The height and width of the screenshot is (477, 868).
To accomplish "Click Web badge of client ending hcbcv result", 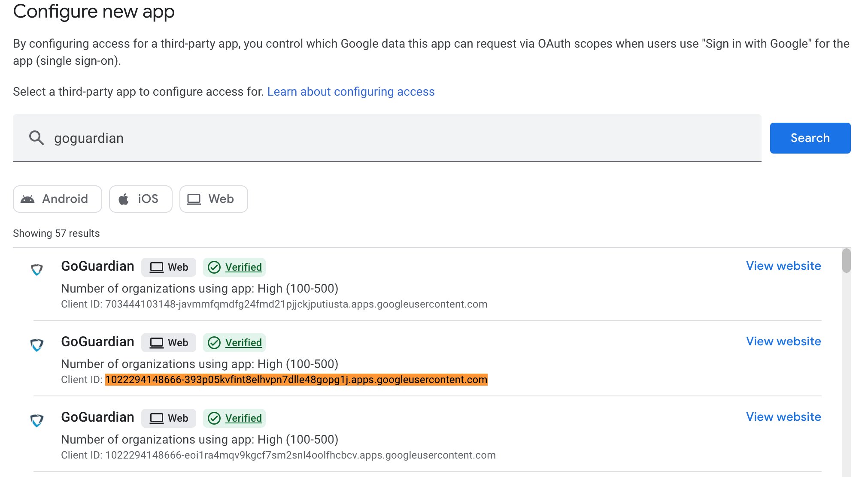I will coord(169,418).
